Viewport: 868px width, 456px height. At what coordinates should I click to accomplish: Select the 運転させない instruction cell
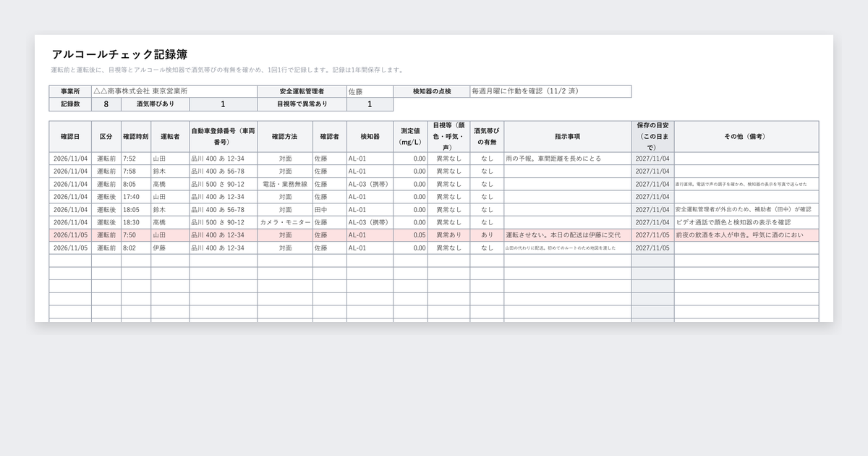[568, 235]
